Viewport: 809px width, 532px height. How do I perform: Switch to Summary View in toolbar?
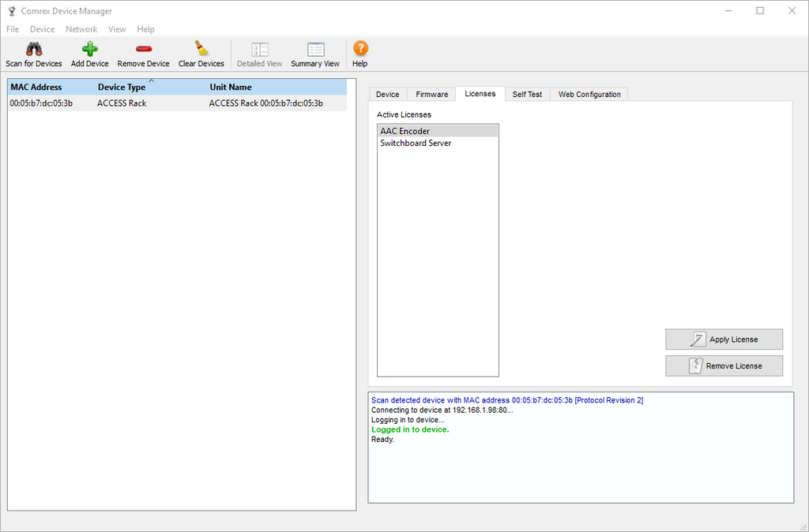tap(315, 50)
